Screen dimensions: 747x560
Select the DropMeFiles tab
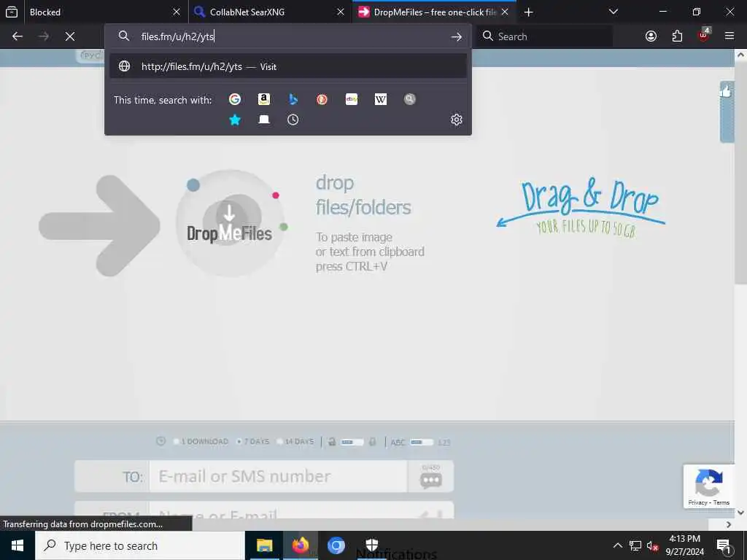pos(434,12)
